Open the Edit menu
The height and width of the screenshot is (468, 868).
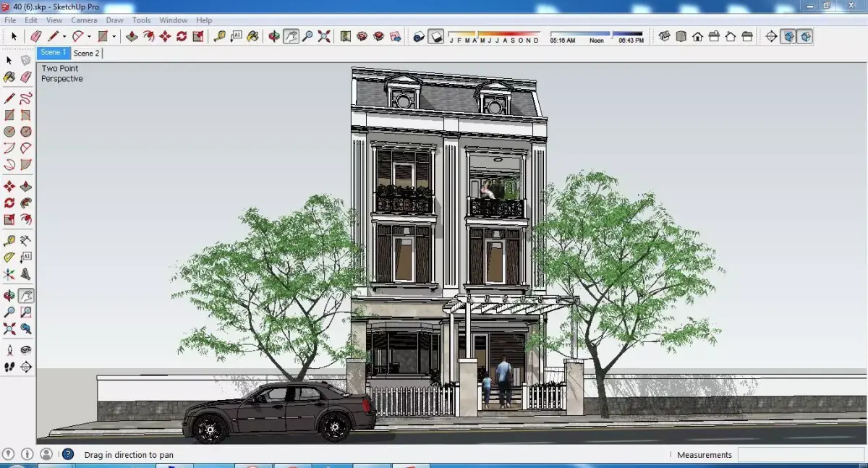[31, 20]
